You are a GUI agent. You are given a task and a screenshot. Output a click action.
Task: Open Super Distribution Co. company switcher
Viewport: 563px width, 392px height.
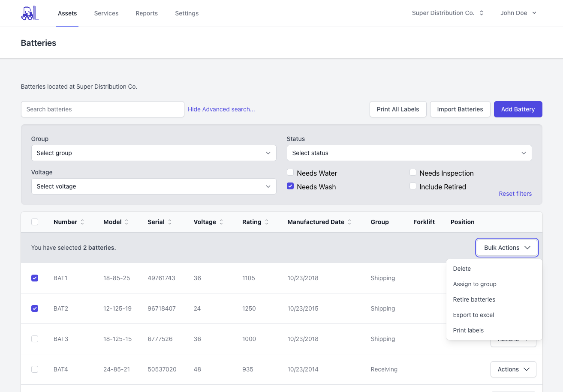(448, 13)
